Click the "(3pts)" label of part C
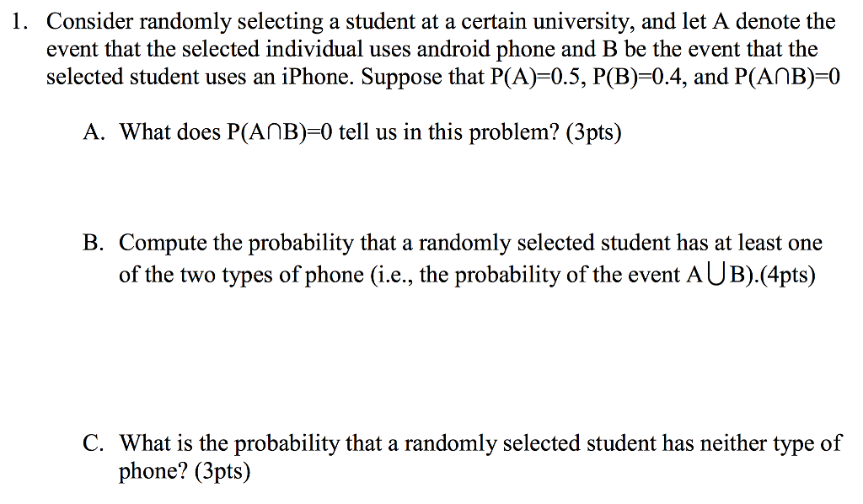 coord(222,471)
